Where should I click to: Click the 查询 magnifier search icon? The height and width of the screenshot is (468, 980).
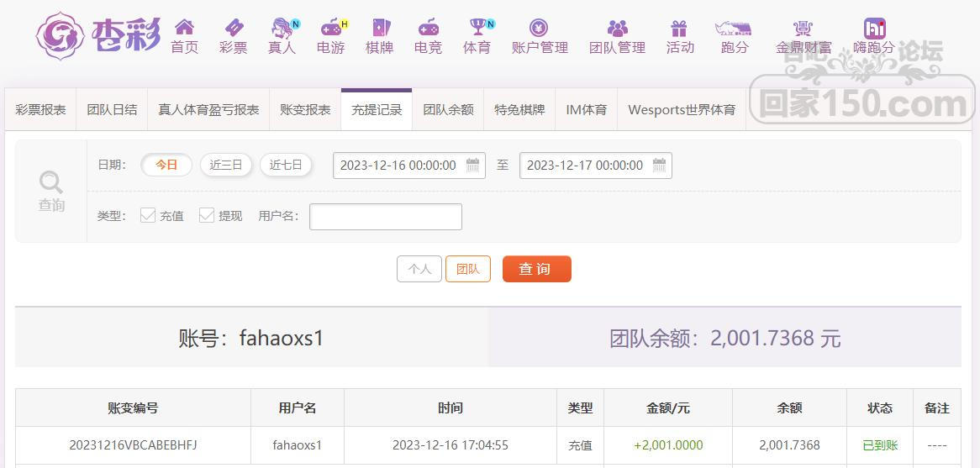[51, 182]
